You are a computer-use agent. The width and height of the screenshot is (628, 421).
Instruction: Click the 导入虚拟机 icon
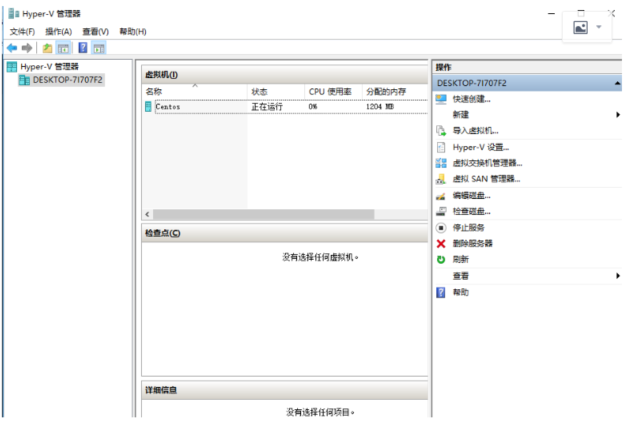coord(441,131)
